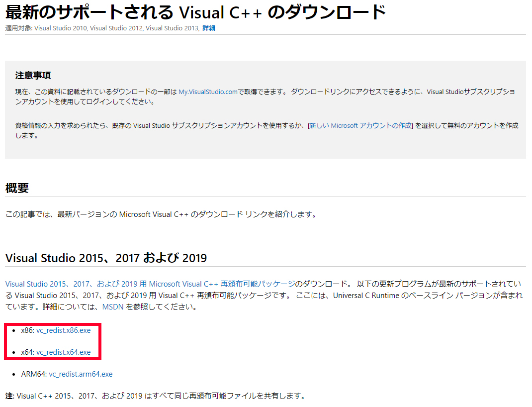Click the Visual Studio 2015、2017 および 2019 heading
The height and width of the screenshot is (407, 532).
pos(106,258)
